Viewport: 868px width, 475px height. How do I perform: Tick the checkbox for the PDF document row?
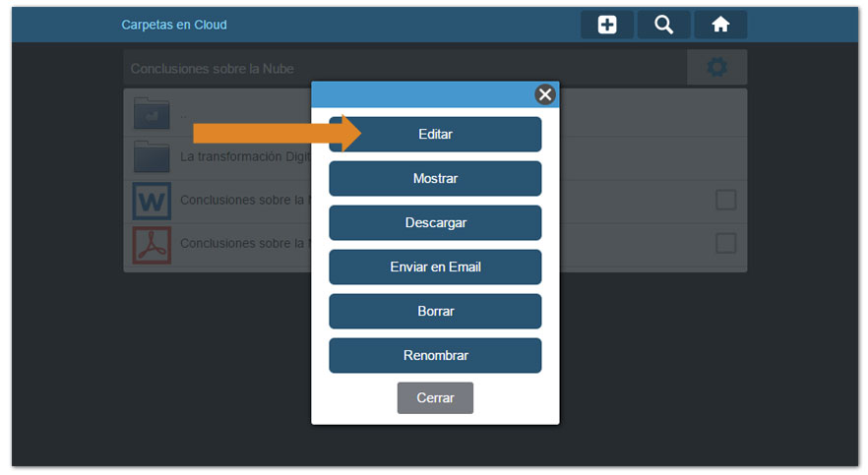click(x=725, y=244)
